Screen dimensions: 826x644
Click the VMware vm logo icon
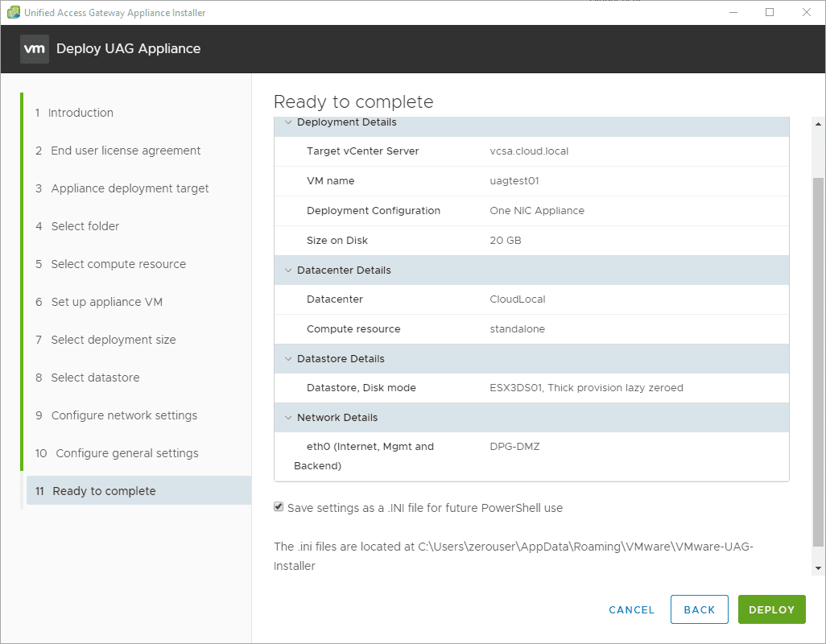pyautogui.click(x=35, y=48)
